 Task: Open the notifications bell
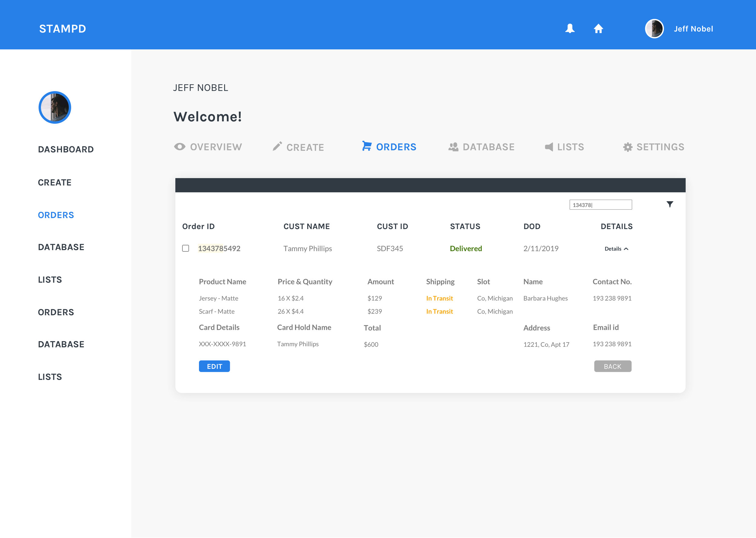(570, 28)
